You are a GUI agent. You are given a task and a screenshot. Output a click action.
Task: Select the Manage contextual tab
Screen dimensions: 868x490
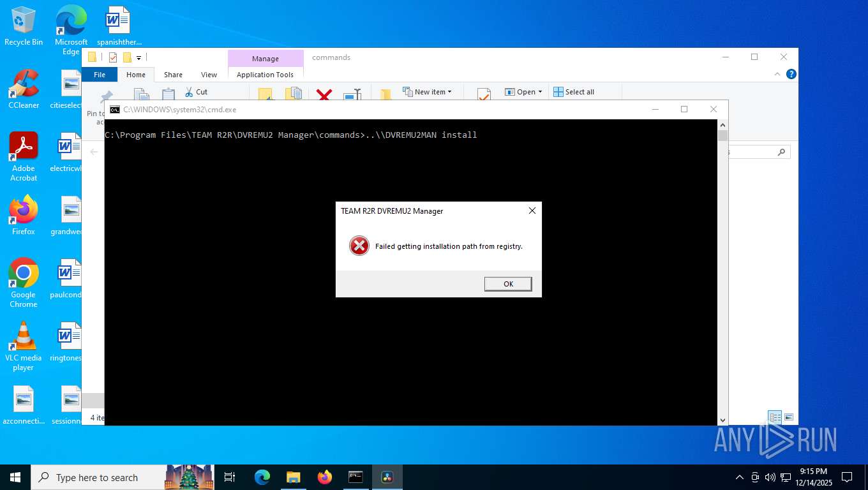click(x=266, y=58)
